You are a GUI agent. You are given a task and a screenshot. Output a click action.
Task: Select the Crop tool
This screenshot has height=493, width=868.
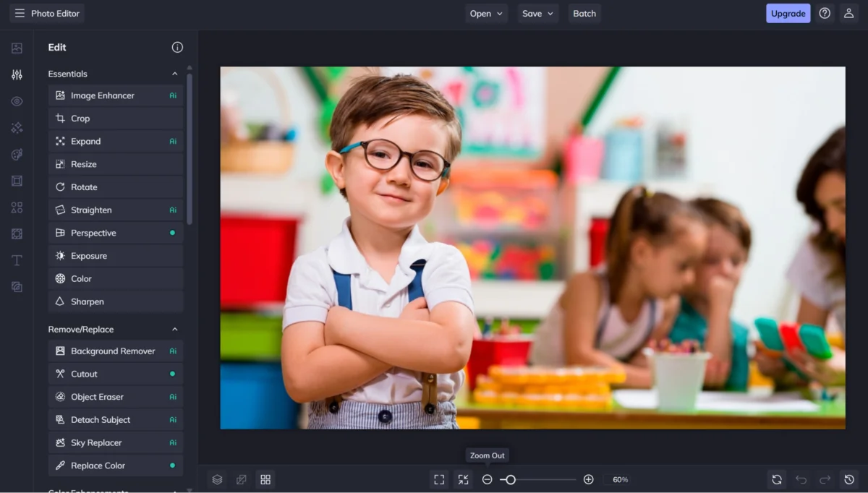[x=116, y=119]
